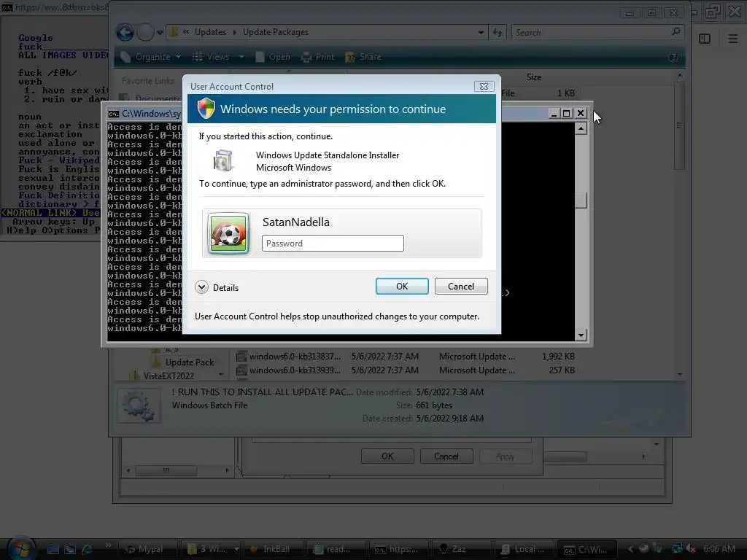Click the Windows Update Standalone Installer icon
Screen dimensions: 747x560
click(x=222, y=160)
